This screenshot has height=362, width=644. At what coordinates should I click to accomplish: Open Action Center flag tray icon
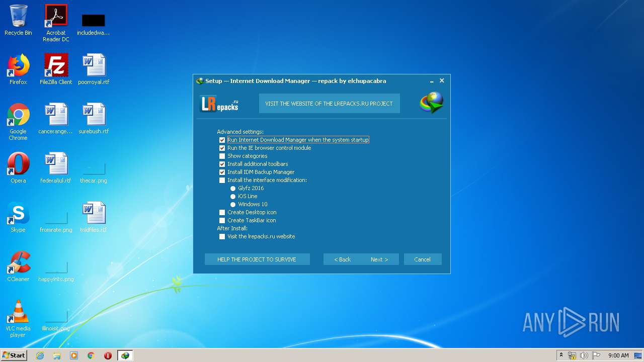pos(596,355)
